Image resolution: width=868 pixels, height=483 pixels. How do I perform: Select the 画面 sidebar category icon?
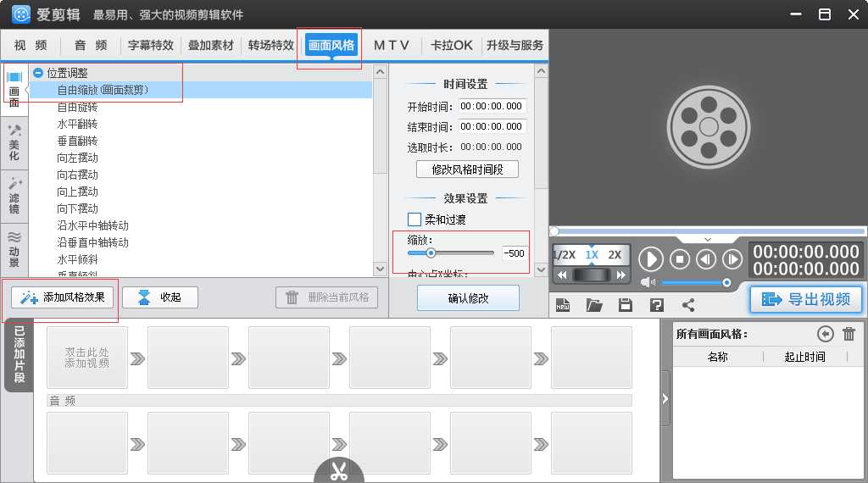[x=14, y=90]
